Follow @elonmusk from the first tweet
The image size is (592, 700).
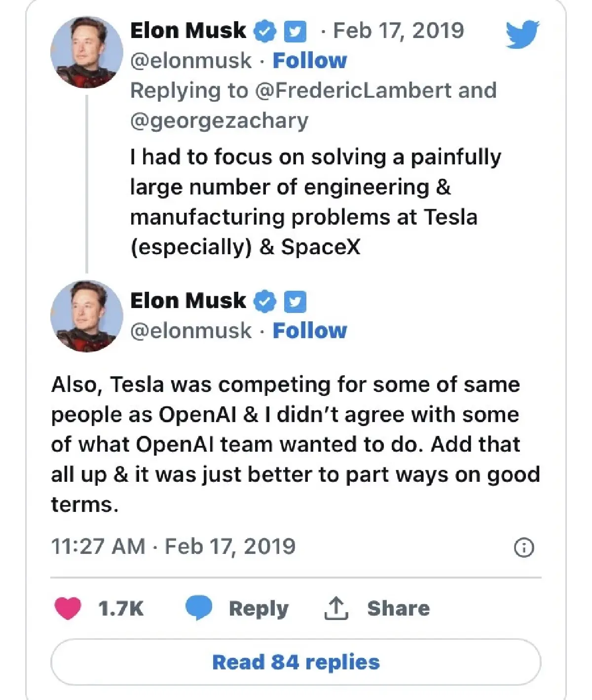point(310,60)
